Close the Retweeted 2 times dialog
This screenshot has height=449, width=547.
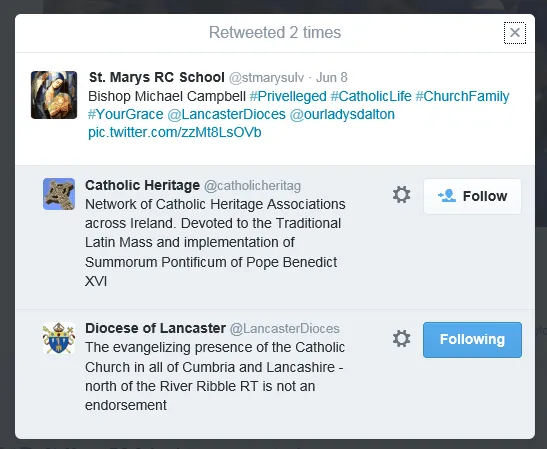pyautogui.click(x=515, y=33)
